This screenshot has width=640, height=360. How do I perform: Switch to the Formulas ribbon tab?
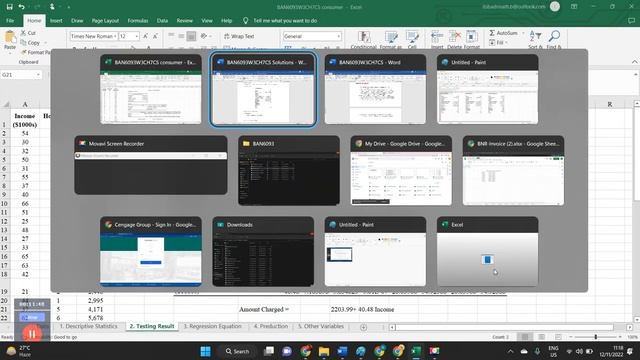click(x=138, y=20)
